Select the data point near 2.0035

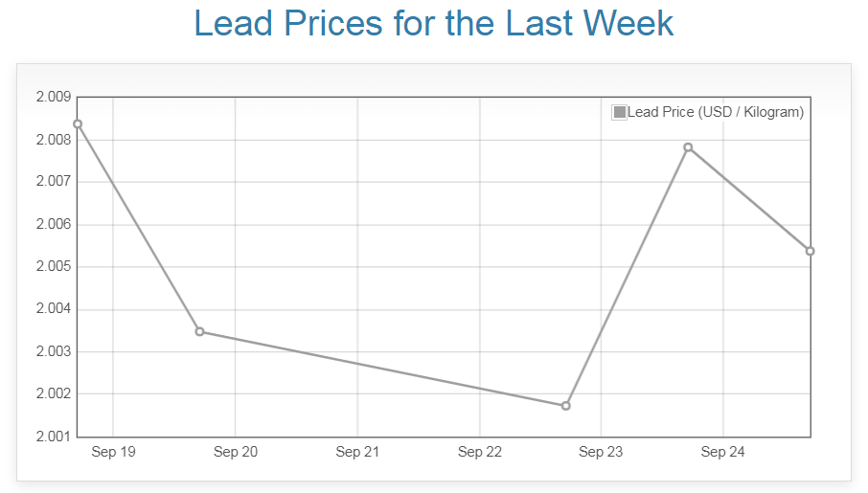(x=199, y=331)
